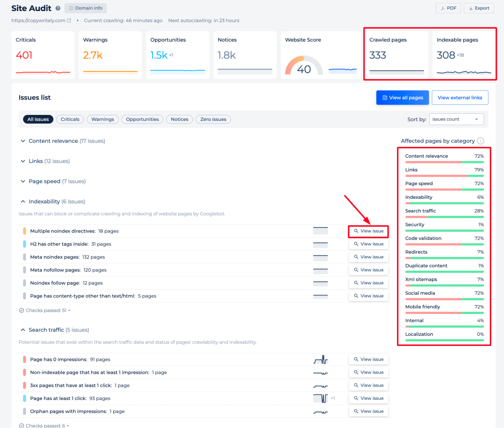View issue for Page has at least 1 click
Viewport: 504px width, 428px height.
pyautogui.click(x=368, y=399)
